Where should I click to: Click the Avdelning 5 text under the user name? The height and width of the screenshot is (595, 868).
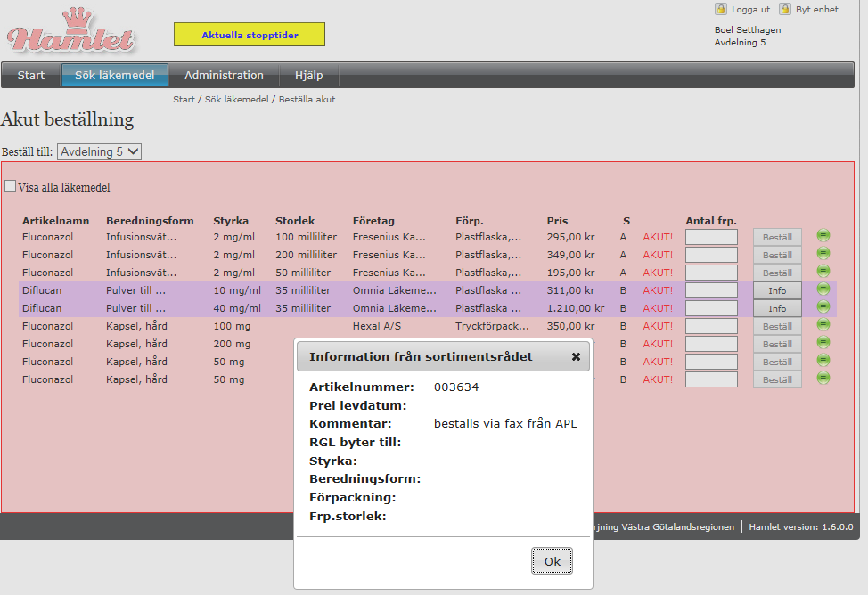pos(740,42)
